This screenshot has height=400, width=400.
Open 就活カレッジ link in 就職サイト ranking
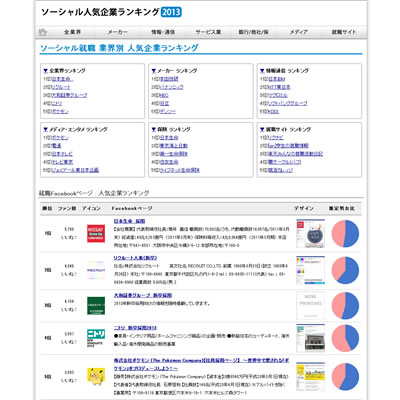click(x=280, y=170)
